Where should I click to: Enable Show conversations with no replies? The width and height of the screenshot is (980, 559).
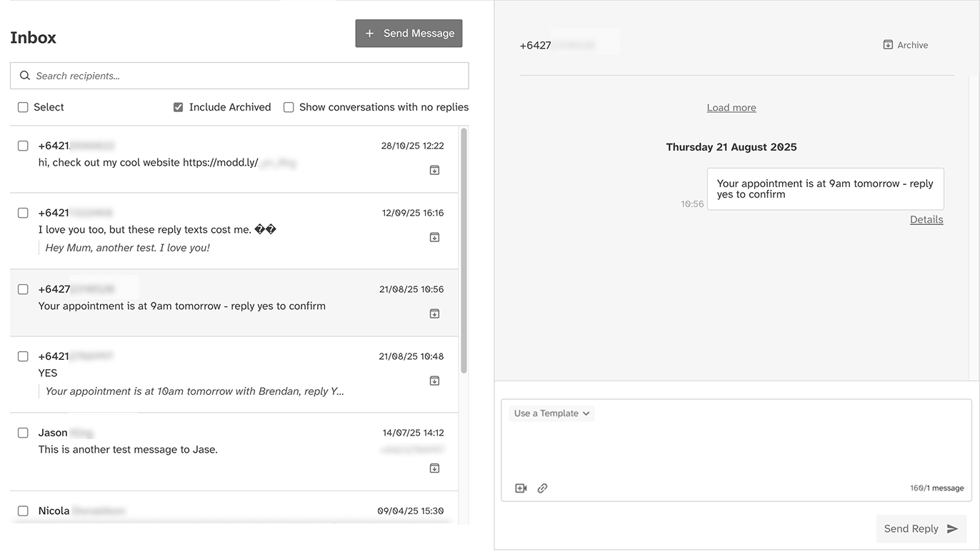click(x=289, y=106)
